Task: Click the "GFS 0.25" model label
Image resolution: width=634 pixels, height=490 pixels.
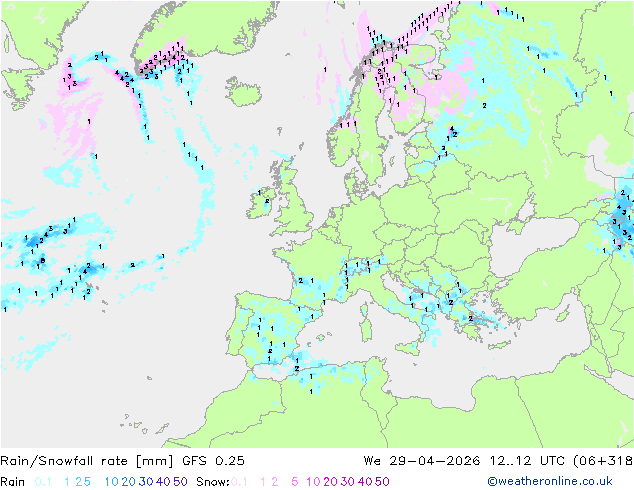Action: coord(213,461)
